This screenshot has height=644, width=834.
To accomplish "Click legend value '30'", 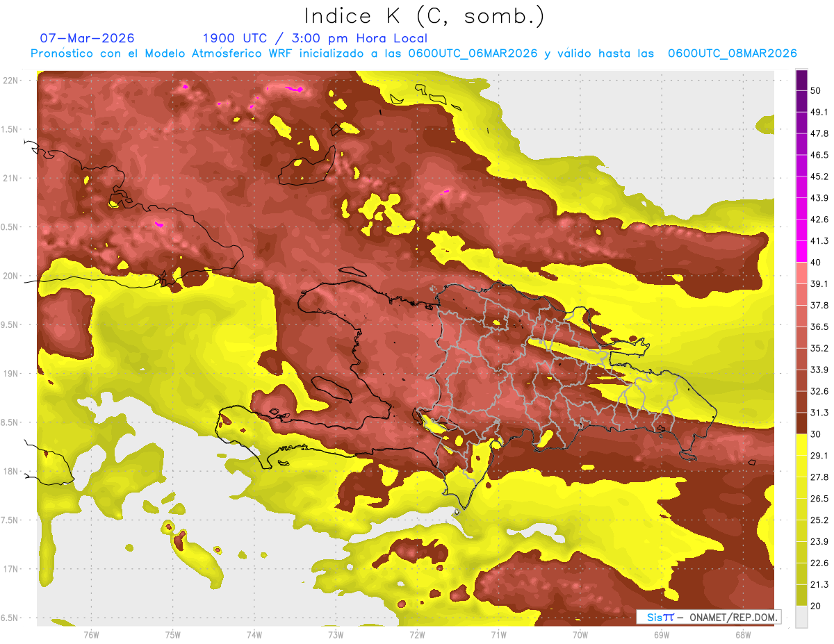I will click(x=817, y=434).
